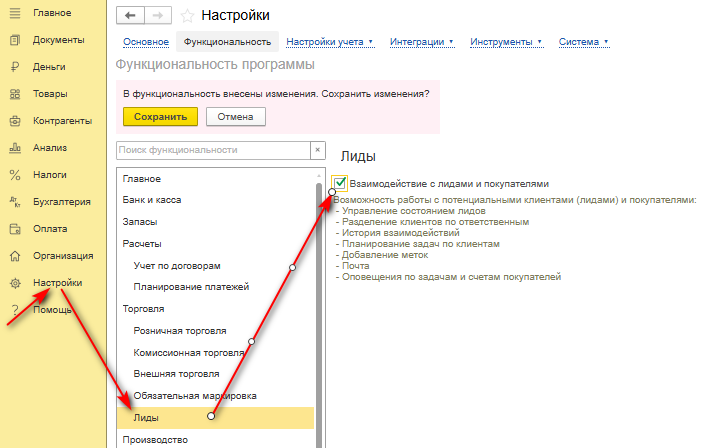Image resolution: width=723 pixels, height=448 pixels.
Task: Expand the 'Инструменты' dropdown menu
Action: tap(509, 42)
